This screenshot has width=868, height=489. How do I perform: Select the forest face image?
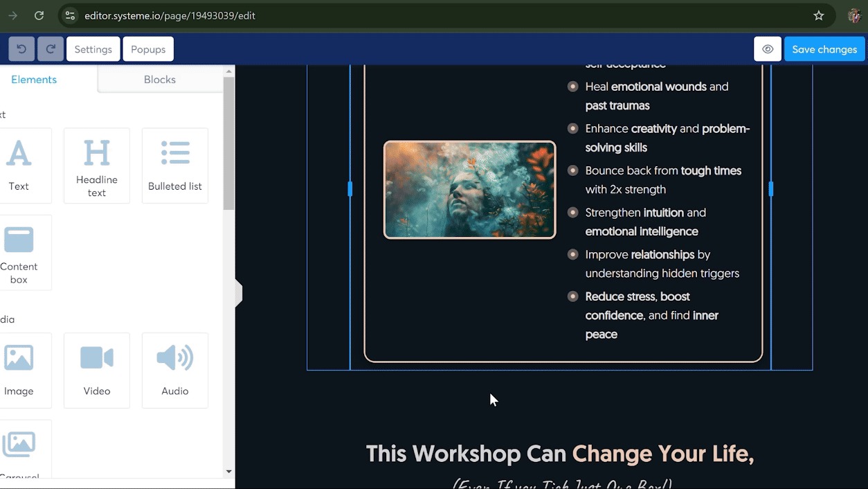pyautogui.click(x=470, y=190)
